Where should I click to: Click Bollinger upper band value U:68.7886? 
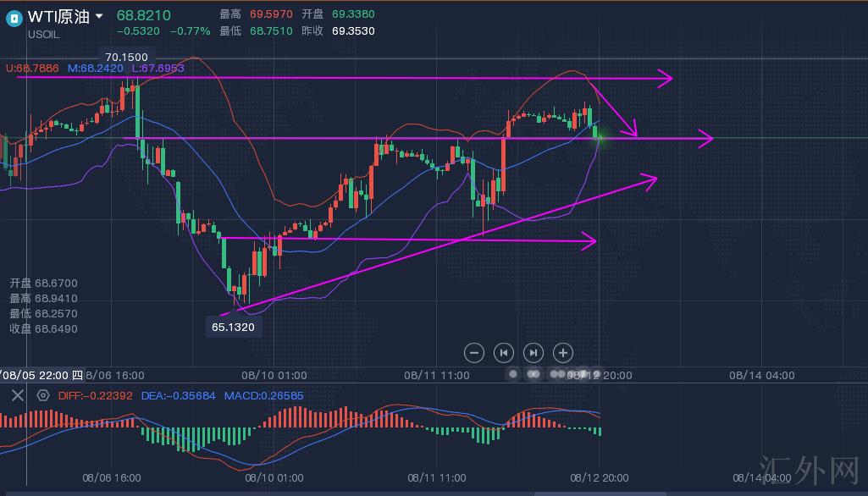[32, 68]
